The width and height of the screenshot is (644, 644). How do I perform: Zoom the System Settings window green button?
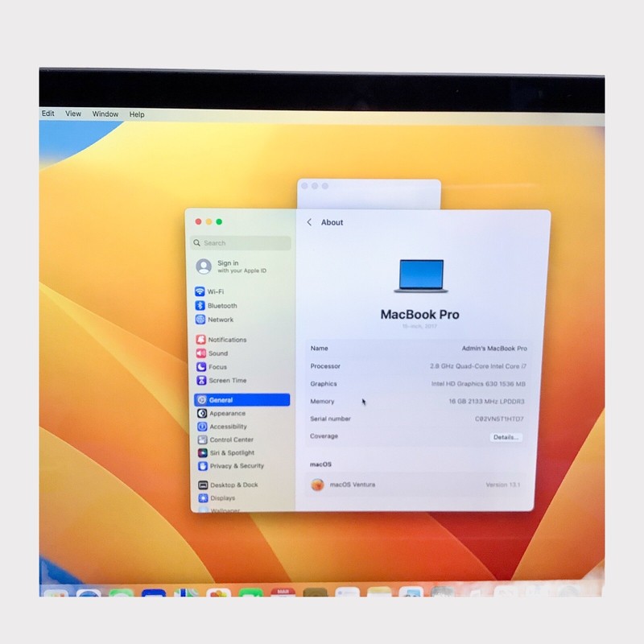[x=219, y=222]
